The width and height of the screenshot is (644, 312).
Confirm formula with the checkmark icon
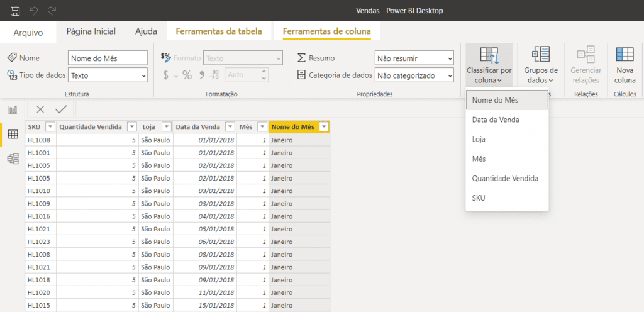coord(61,109)
